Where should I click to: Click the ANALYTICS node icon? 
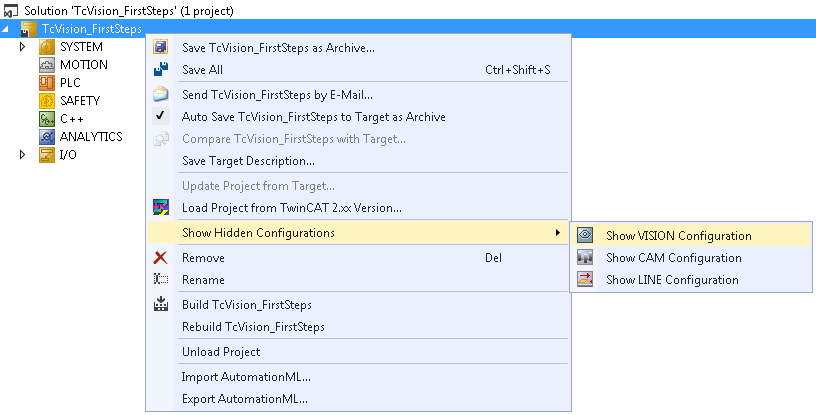coord(47,137)
